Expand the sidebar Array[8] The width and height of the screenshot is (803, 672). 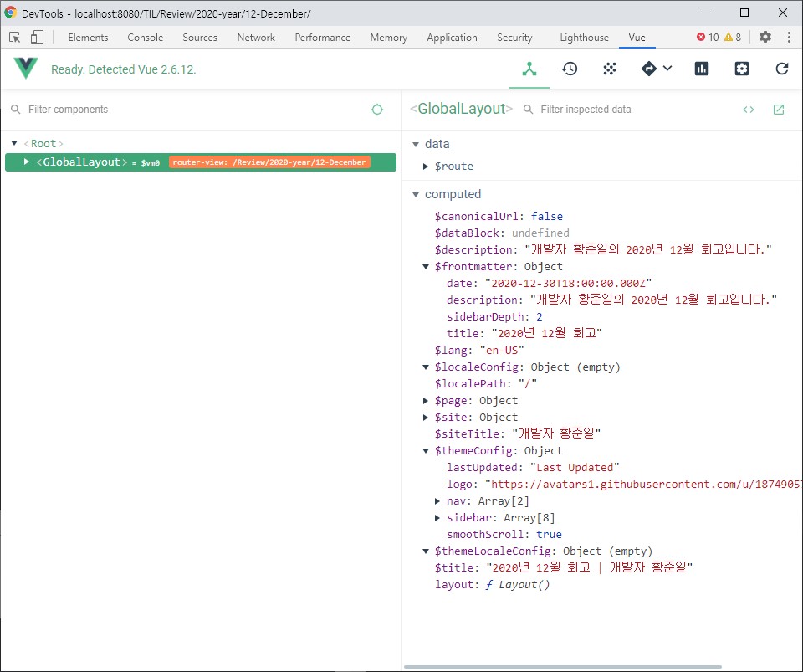click(437, 518)
